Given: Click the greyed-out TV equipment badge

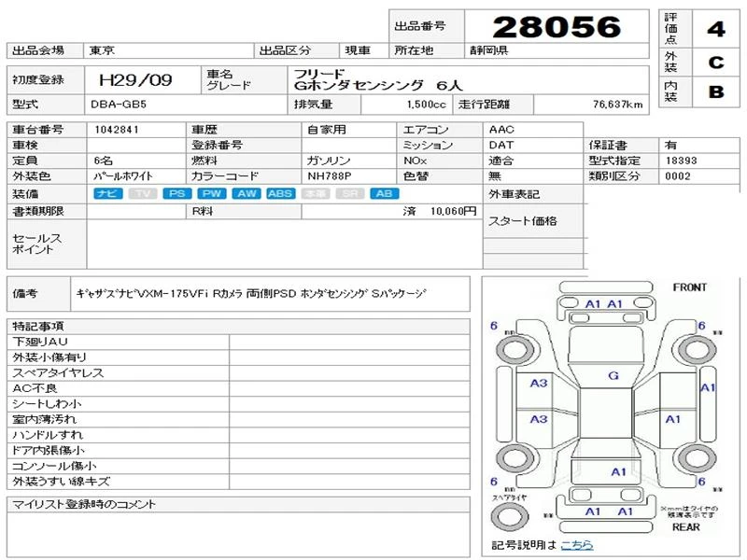Looking at the screenshot, I should (x=143, y=193).
